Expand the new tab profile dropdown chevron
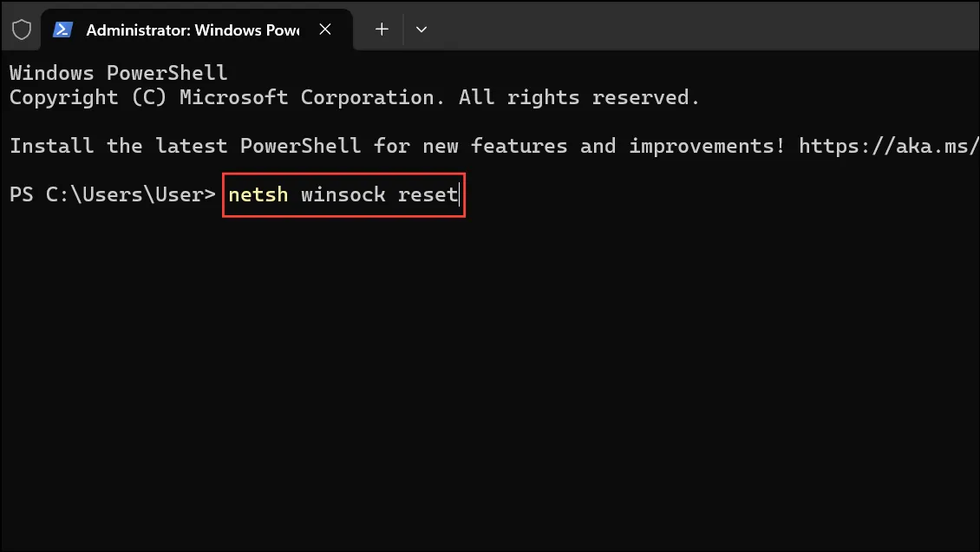This screenshot has height=552, width=980. pos(421,30)
